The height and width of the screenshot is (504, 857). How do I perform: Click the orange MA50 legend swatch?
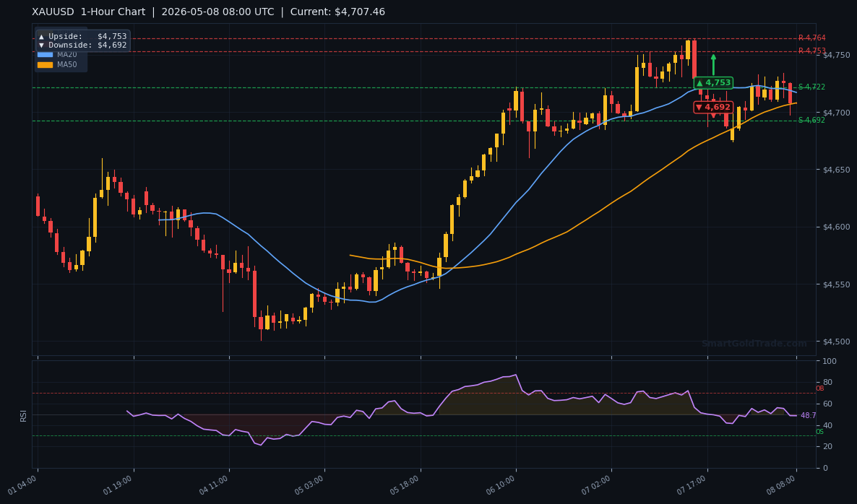(45, 64)
